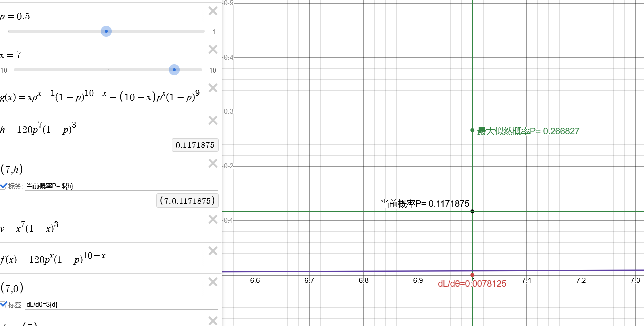Viewport: 644px width, 326px height.
Task: Click the p = 0.5 expression text
Action: click(15, 16)
